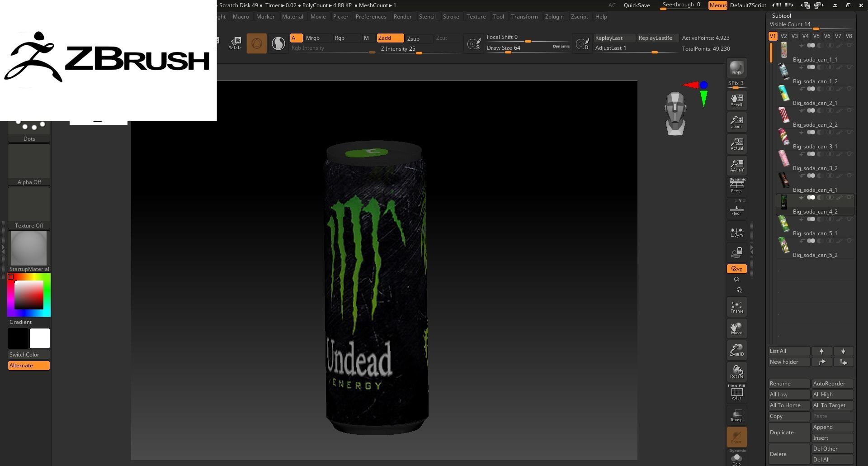Click the BPR render icon
This screenshot has height=466, width=868.
coord(736,68)
